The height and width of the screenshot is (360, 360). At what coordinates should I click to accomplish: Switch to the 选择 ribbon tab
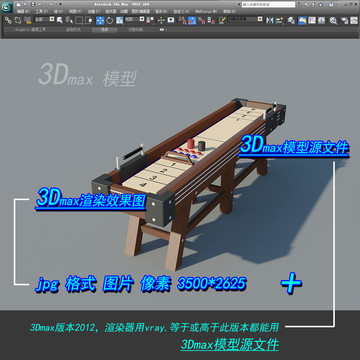105,30
